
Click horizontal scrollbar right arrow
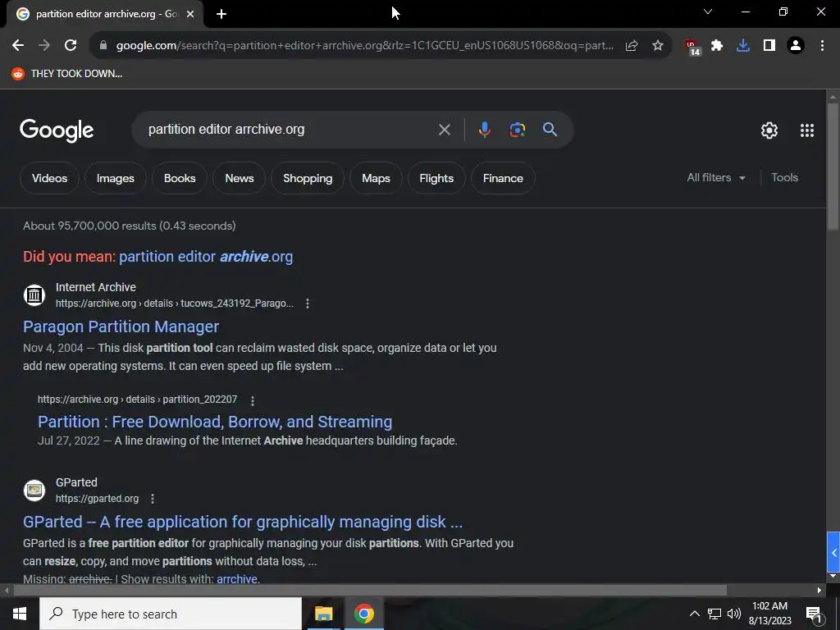[819, 591]
